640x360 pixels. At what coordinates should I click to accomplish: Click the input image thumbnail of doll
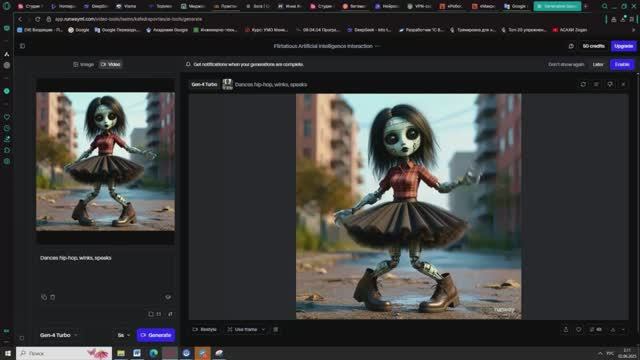[x=105, y=161]
